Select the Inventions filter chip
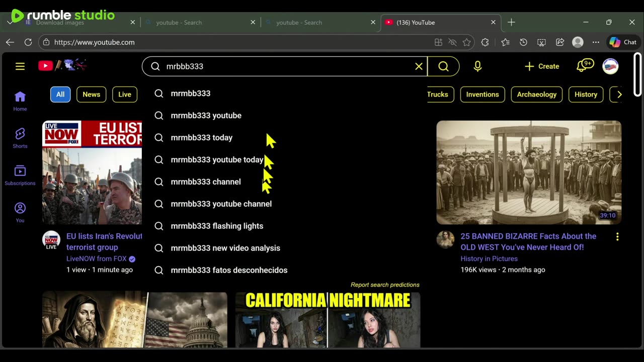This screenshot has width=644, height=362. 482,95
